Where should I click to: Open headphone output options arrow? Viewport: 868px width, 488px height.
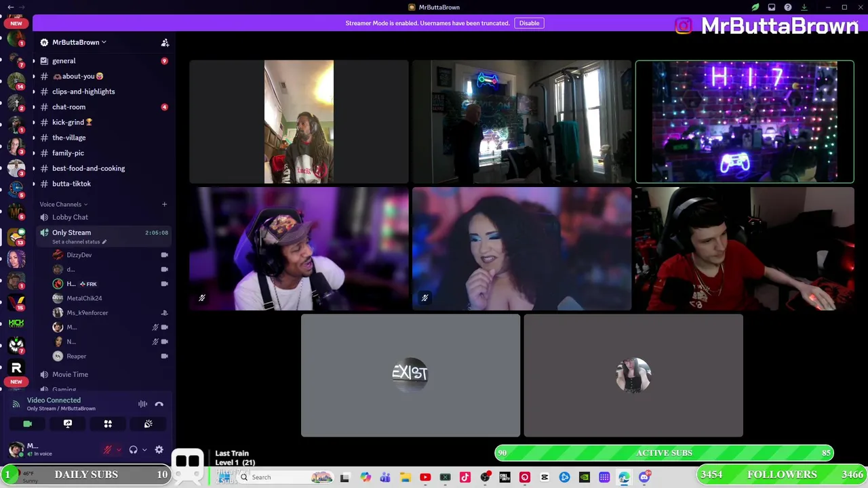coord(144,450)
